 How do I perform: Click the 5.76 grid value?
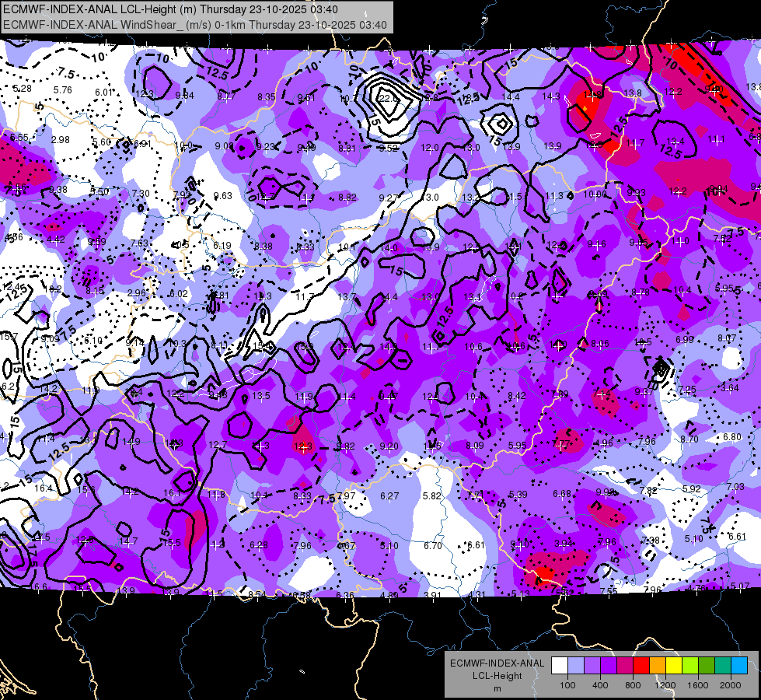pyautogui.click(x=63, y=90)
